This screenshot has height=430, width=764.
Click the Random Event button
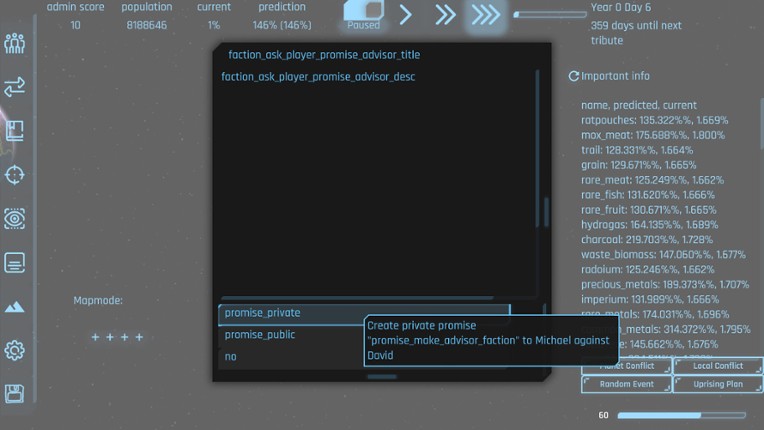[x=626, y=384]
